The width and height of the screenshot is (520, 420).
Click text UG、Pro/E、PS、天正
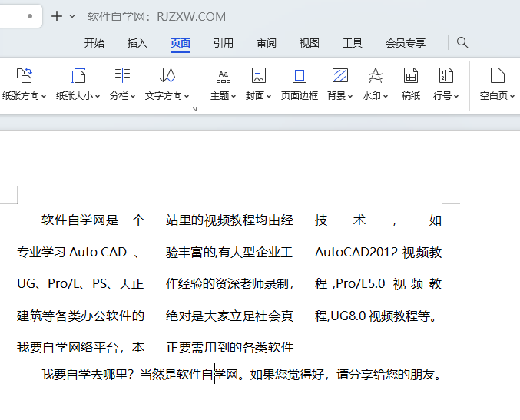80,284
